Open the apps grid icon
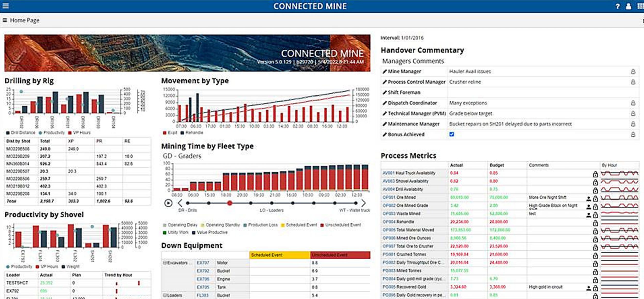This screenshot has height=299, width=644. click(x=640, y=6)
